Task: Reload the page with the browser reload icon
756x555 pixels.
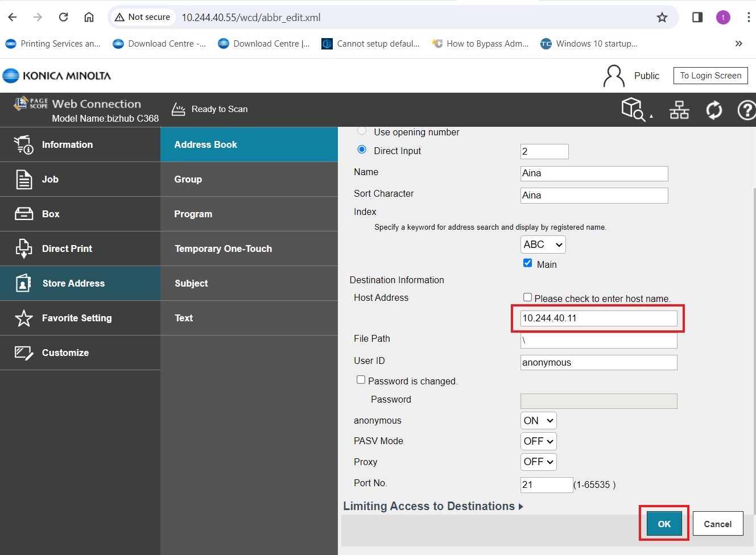Action: [63, 17]
